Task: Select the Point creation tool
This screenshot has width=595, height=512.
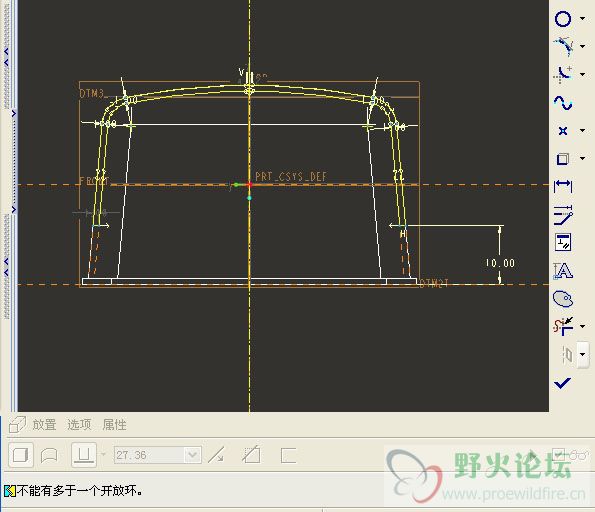Action: click(x=563, y=131)
